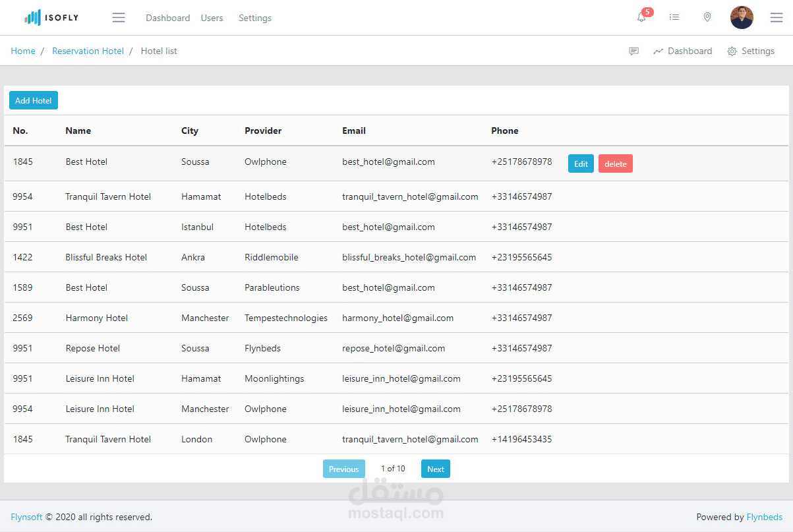The width and height of the screenshot is (793, 532).
Task: Open the Flynbeds footer link
Action: pos(765,517)
